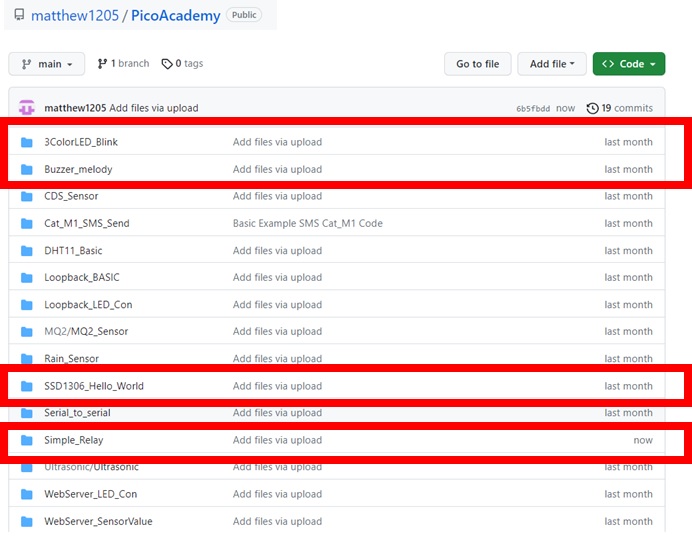
Task: Open the DHT11_Basic folder
Action: tap(73, 251)
